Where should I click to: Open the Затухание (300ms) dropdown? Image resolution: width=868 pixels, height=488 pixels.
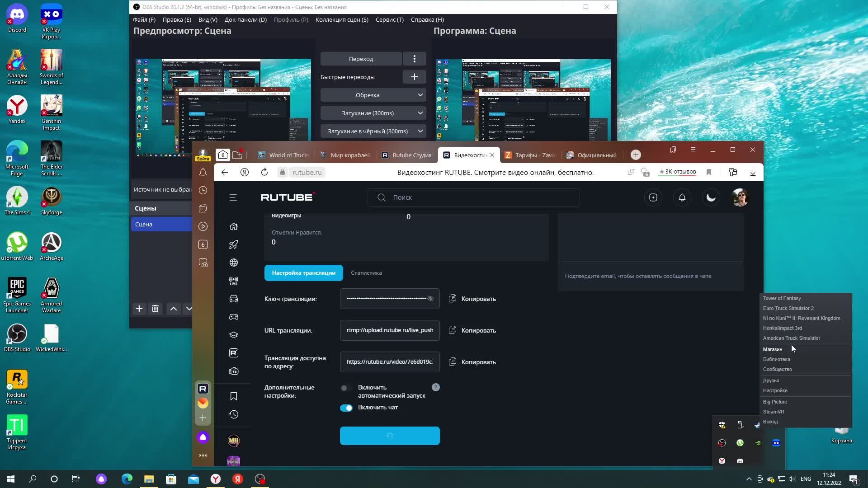[x=373, y=113]
